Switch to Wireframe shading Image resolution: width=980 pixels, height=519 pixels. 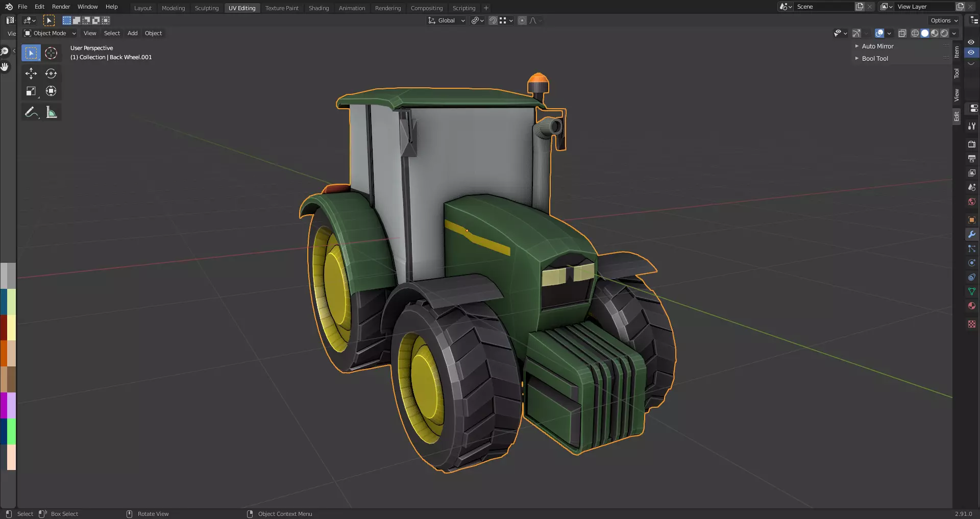coord(915,33)
